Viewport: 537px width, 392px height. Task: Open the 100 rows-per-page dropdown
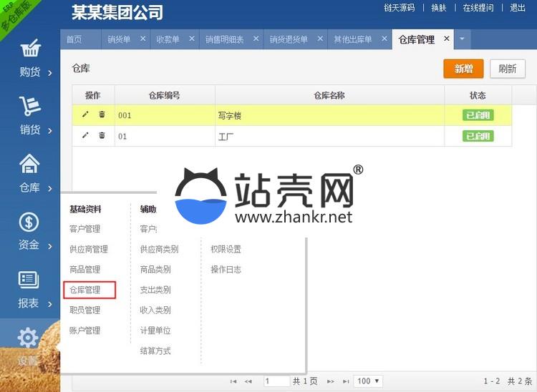(x=368, y=381)
